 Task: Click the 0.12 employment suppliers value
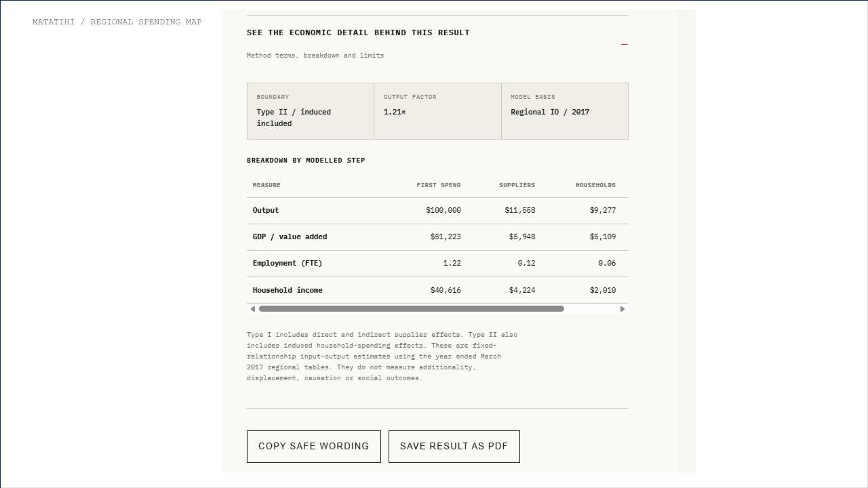tap(527, 264)
